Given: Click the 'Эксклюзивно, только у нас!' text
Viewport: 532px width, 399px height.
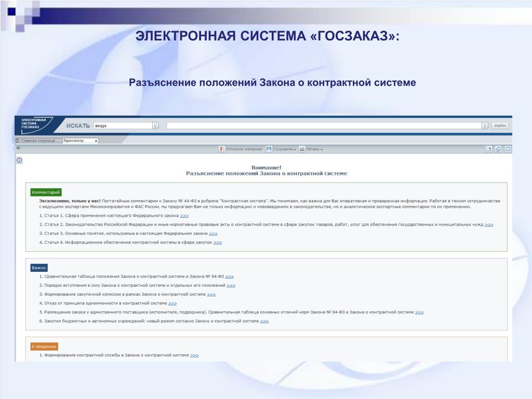Looking at the screenshot, I should [70, 201].
